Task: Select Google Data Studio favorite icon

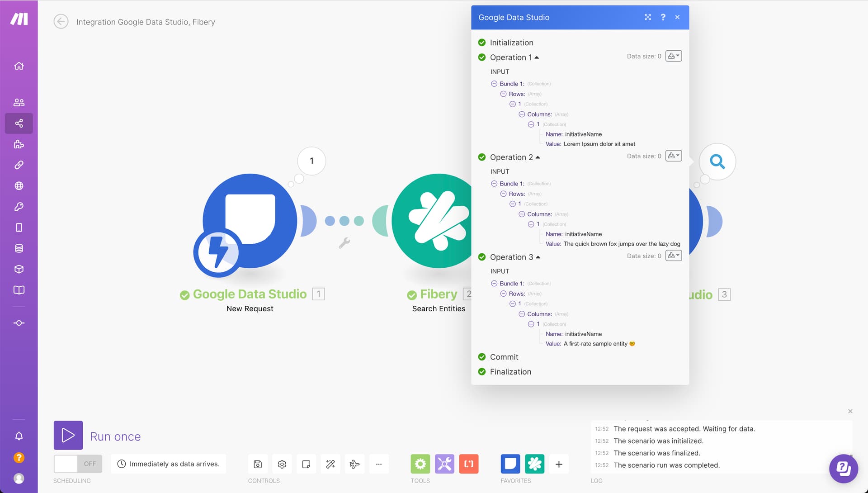Action: pyautogui.click(x=510, y=464)
